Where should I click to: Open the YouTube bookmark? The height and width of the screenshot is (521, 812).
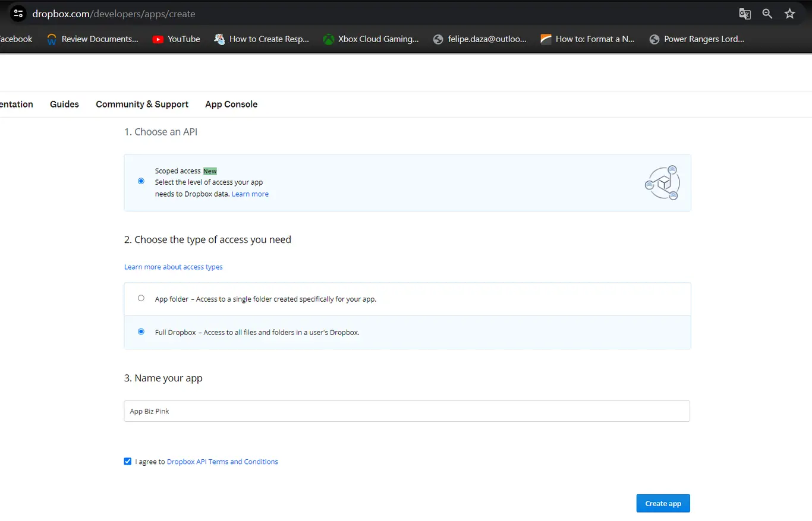[x=176, y=39]
